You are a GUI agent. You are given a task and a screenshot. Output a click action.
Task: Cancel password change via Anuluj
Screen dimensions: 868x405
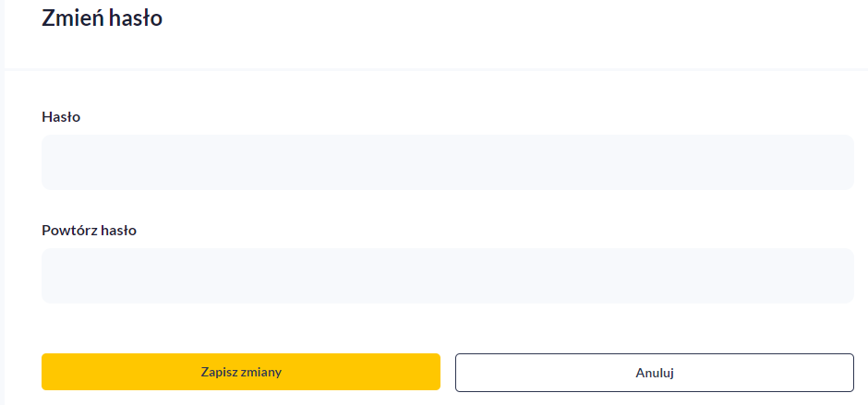point(654,373)
